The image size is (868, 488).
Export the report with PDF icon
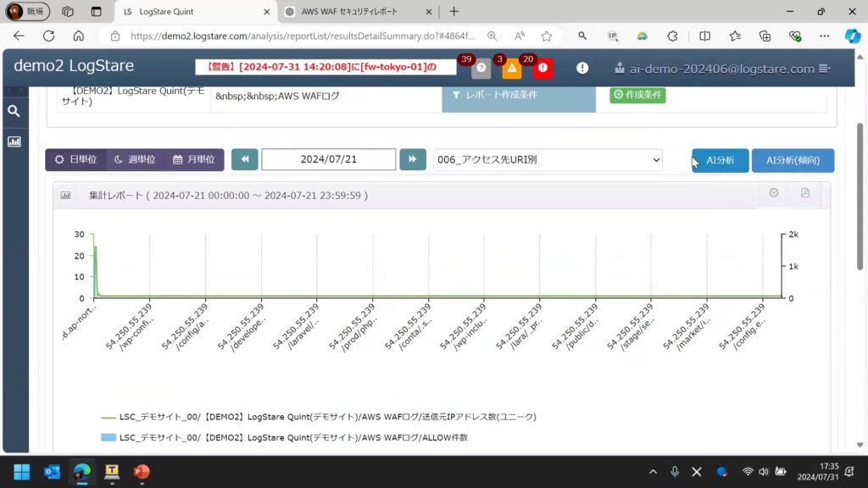(x=805, y=193)
